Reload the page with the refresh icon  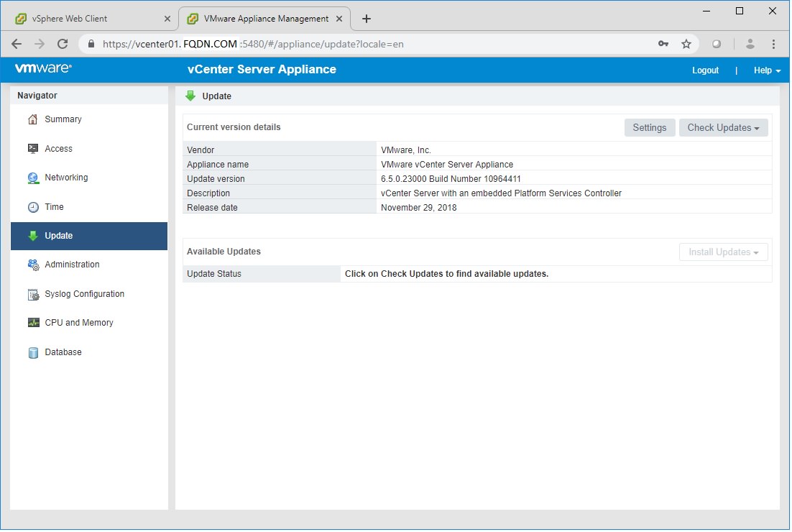(63, 44)
